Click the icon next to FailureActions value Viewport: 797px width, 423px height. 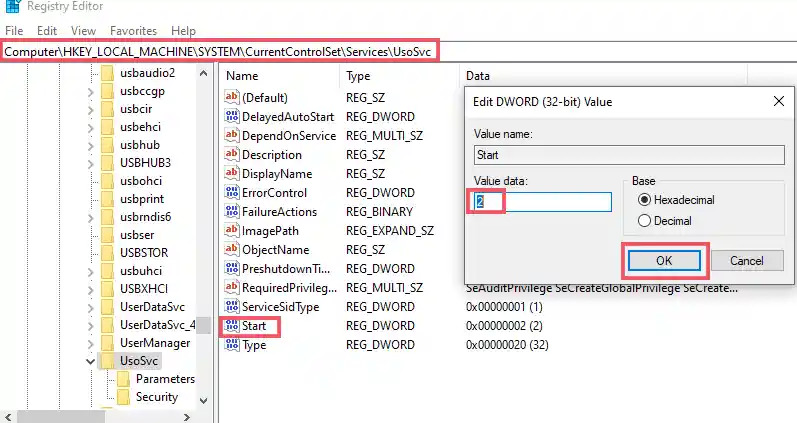tap(233, 212)
